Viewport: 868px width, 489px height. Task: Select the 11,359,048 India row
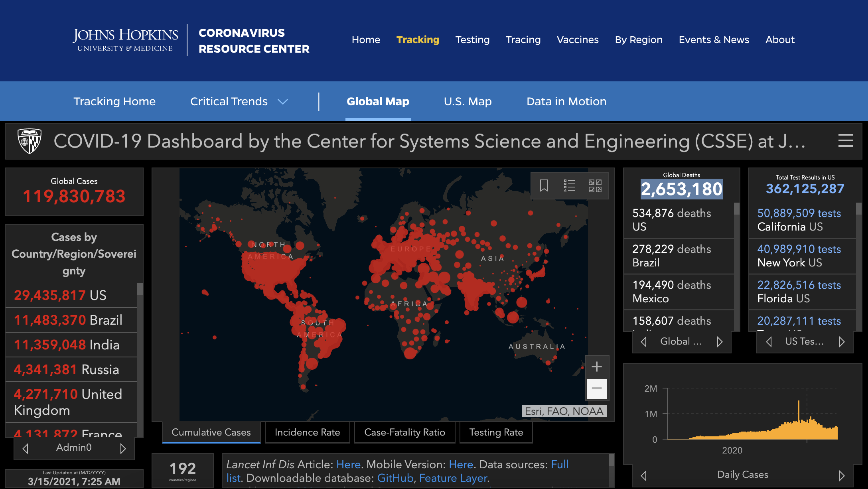tap(71, 345)
